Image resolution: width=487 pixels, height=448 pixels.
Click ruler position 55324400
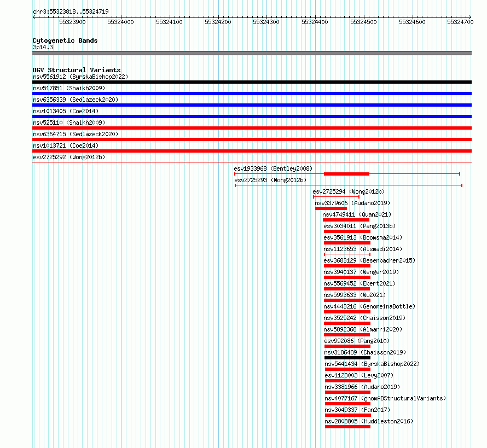click(315, 22)
